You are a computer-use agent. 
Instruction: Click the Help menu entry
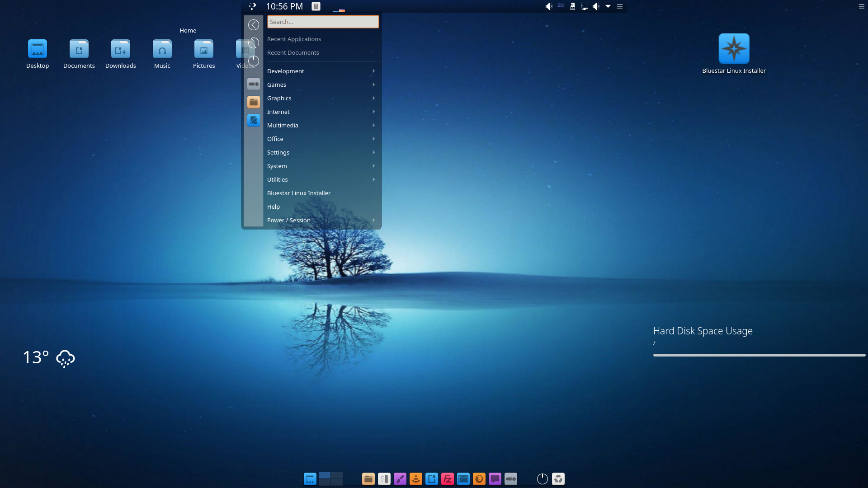pyautogui.click(x=321, y=206)
